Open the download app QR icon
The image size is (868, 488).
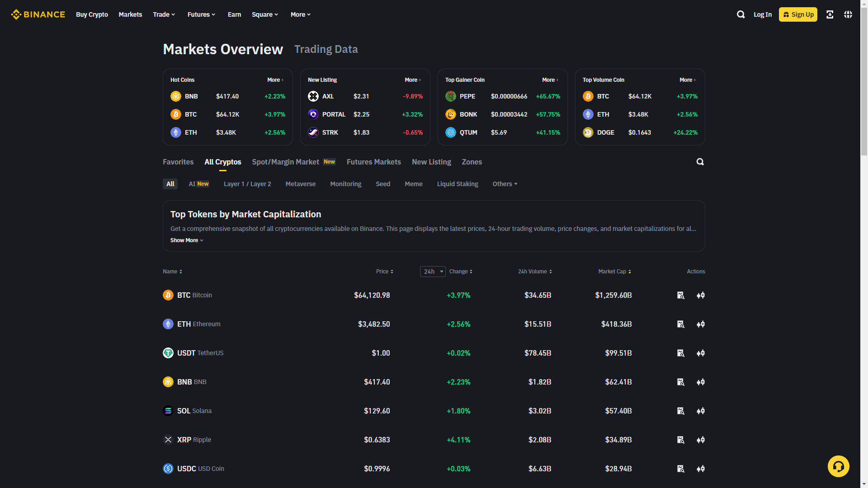pyautogui.click(x=830, y=14)
